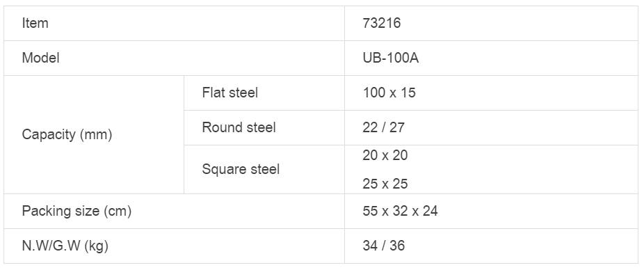Click the Model label cell
Screen dimensions: 644x270
click(174, 58)
